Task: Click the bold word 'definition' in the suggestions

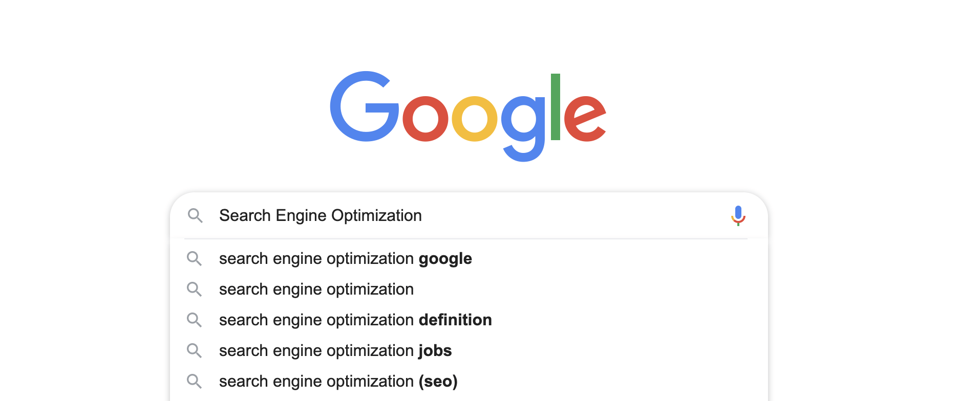Action: [x=455, y=320]
